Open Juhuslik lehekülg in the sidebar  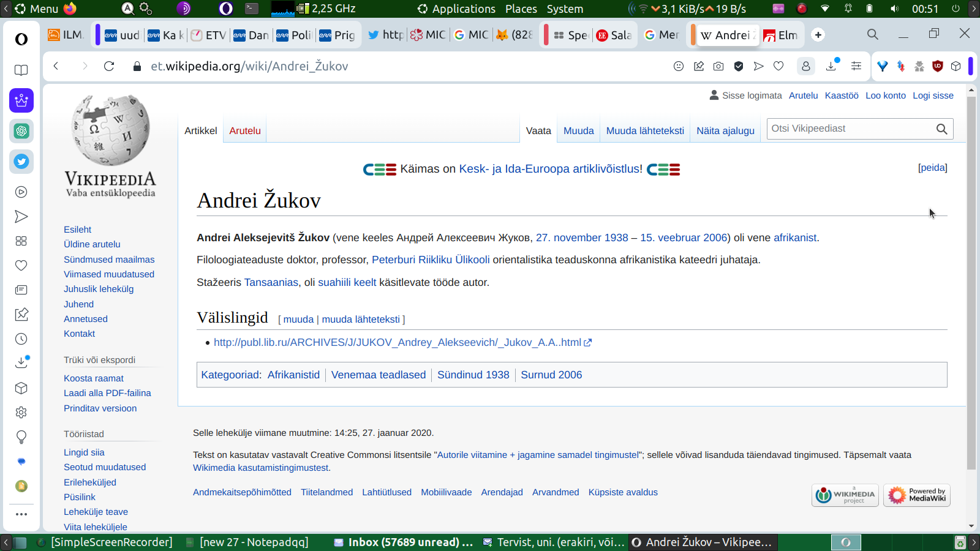[99, 289]
